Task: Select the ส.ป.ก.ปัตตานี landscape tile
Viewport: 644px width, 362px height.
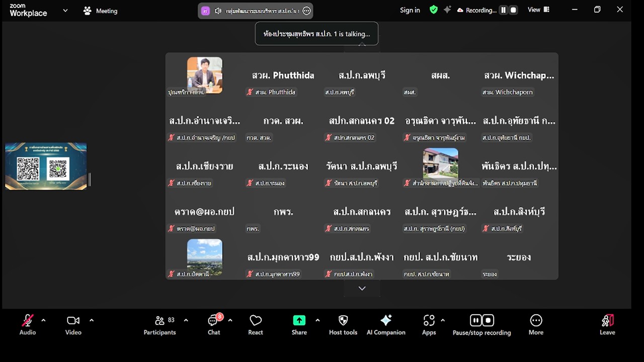Action: tap(205, 257)
